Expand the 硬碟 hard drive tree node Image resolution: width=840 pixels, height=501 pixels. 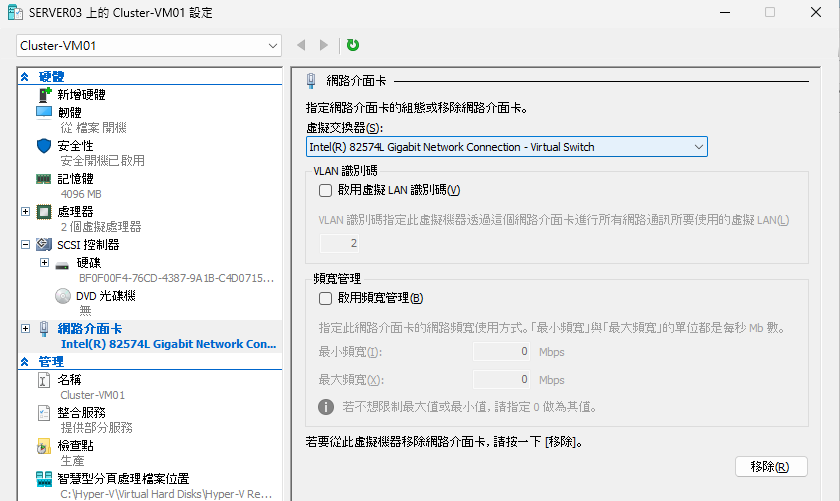tap(44, 262)
